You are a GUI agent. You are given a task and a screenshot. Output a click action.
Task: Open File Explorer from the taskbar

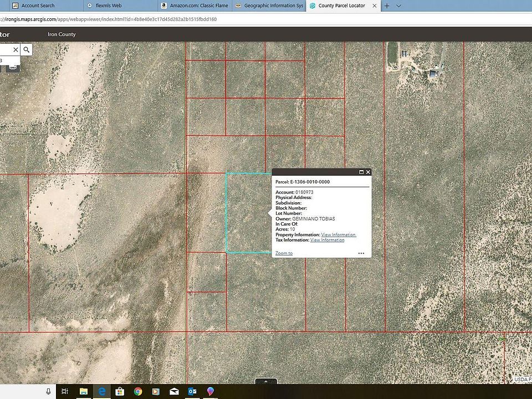click(x=84, y=392)
